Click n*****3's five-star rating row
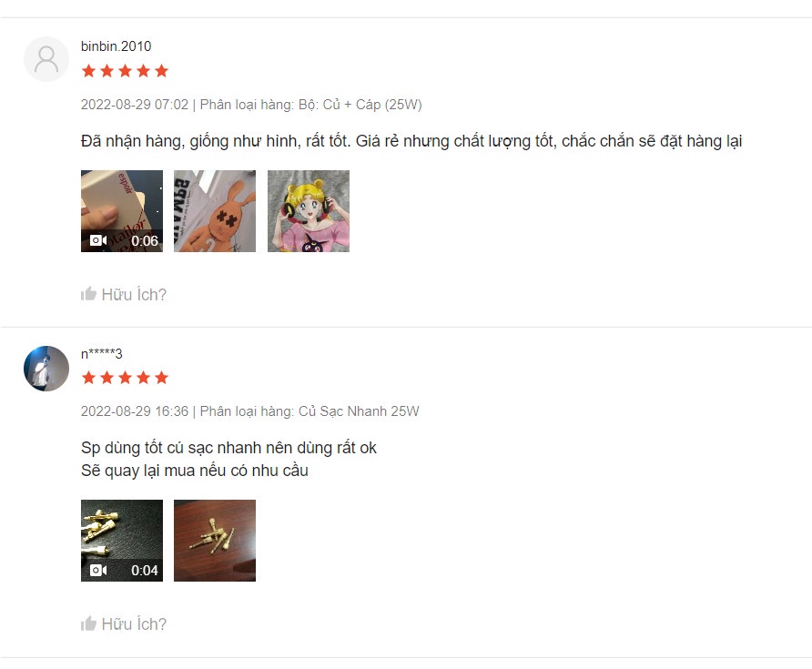Image resolution: width=812 pixels, height=669 pixels. point(125,378)
